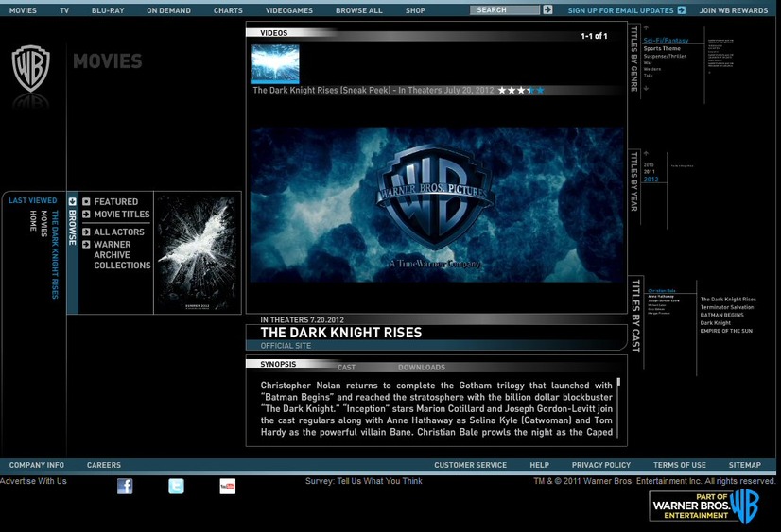Click Sign Up For Email Updates link
781x532 pixels.
click(x=620, y=10)
